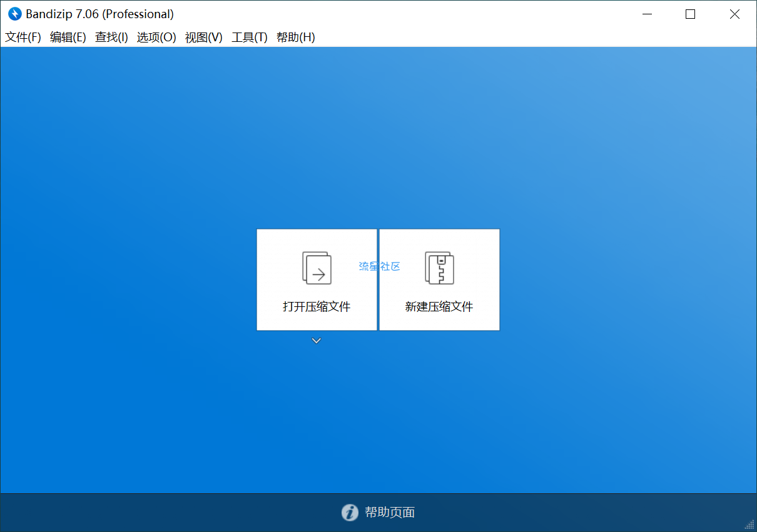Click the Bandizip logo in title bar
Image resolution: width=757 pixels, height=532 pixels.
point(15,14)
